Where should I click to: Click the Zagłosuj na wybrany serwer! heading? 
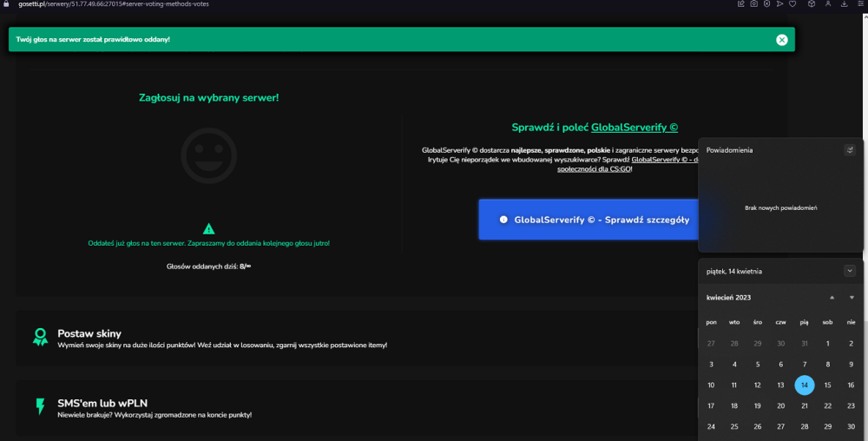pos(208,98)
